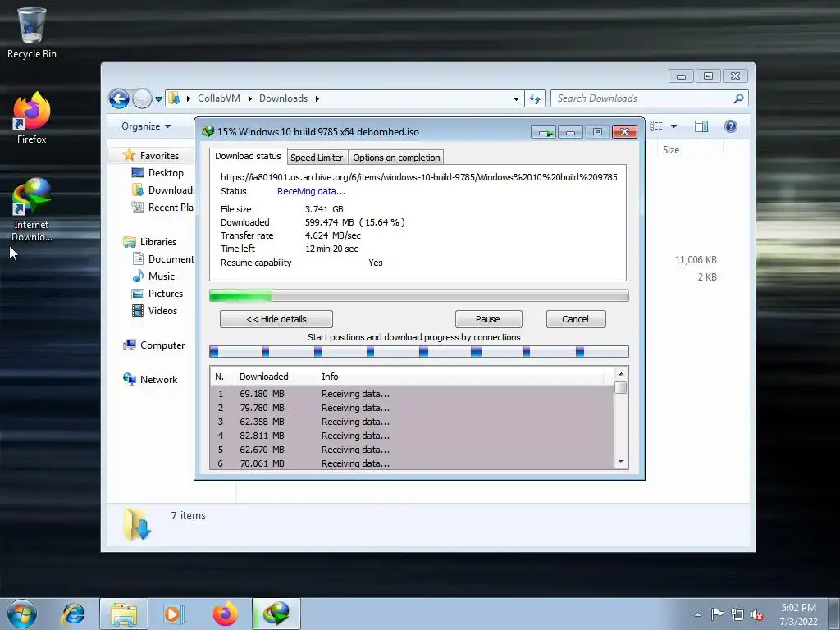Launch Firefox from the desktop shortcut
The image size is (840, 630).
tap(32, 118)
